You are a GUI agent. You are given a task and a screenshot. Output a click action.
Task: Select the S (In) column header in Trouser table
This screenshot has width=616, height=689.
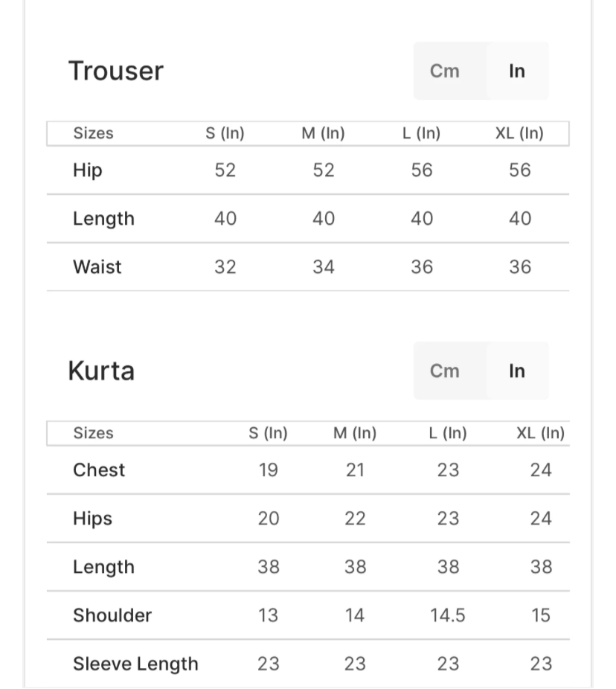(225, 134)
